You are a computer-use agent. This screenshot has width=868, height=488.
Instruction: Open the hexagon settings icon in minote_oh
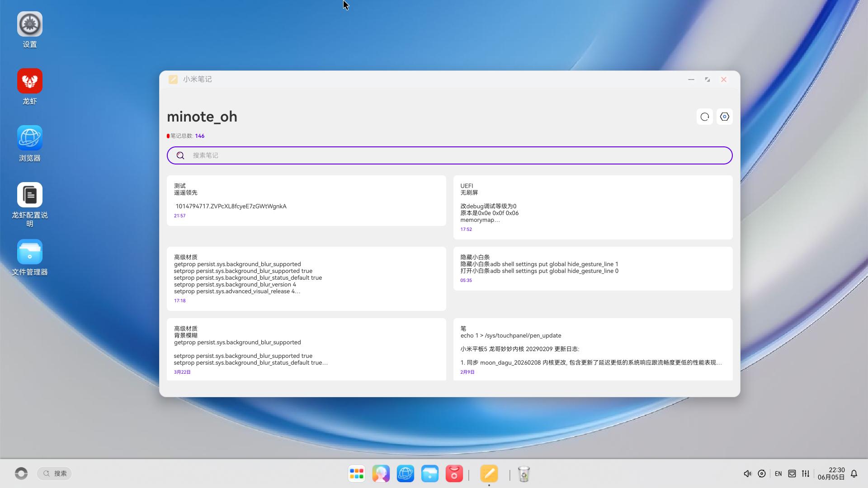click(x=724, y=117)
